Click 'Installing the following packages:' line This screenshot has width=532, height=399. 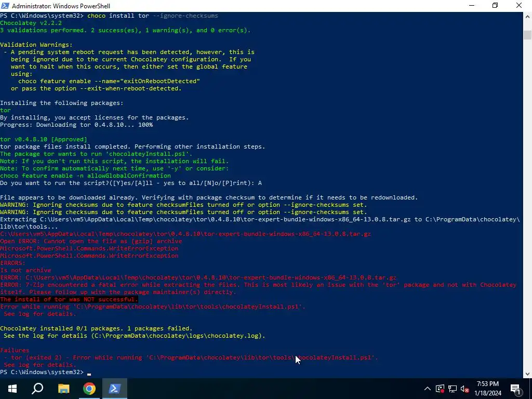62,103
